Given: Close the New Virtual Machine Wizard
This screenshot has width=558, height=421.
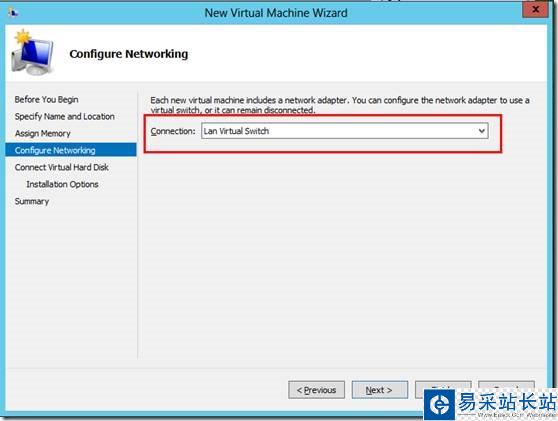Looking at the screenshot, I should tap(535, 10).
